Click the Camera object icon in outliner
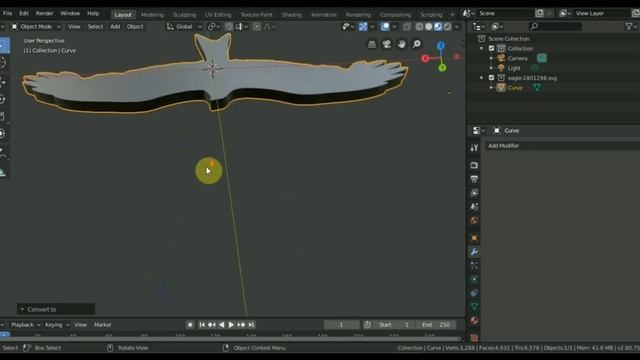Image resolution: width=640 pixels, height=360 pixels. (x=501, y=58)
